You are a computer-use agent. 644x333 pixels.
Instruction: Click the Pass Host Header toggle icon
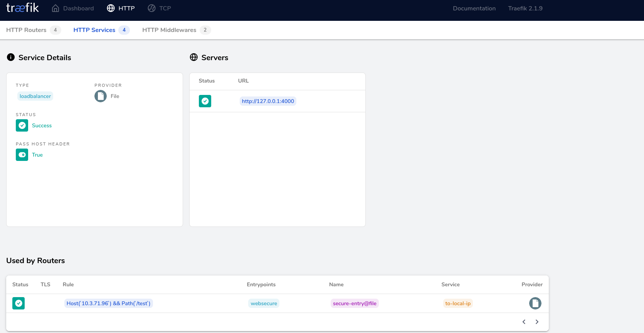[22, 155]
